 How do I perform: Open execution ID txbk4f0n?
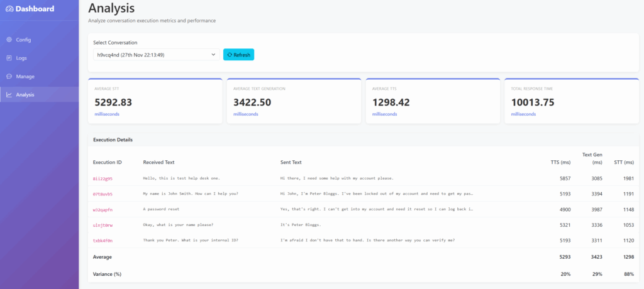point(103,240)
